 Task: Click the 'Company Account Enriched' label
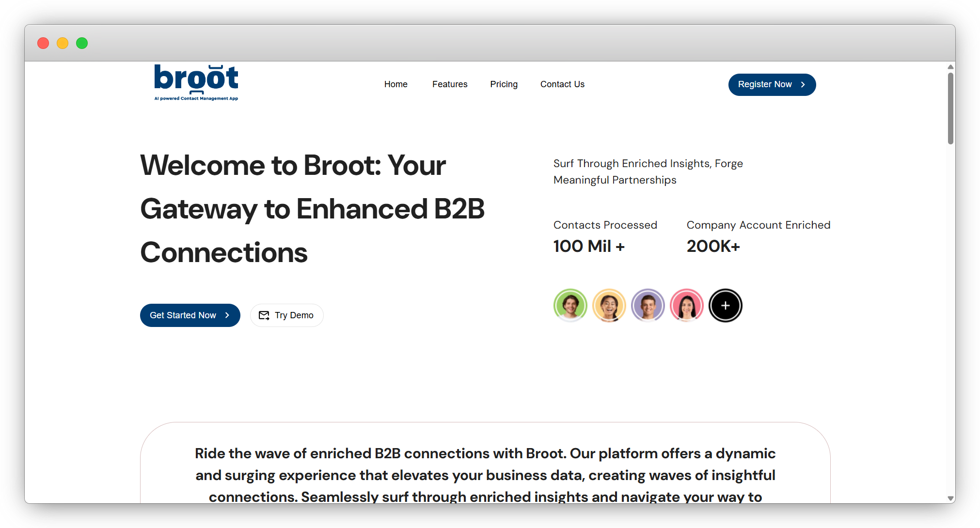point(758,225)
